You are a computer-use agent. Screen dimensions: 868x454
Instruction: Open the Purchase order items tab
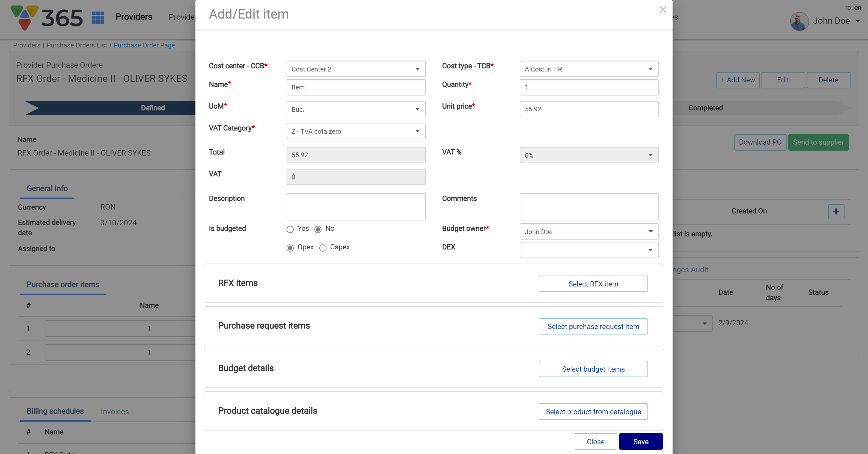point(63,285)
